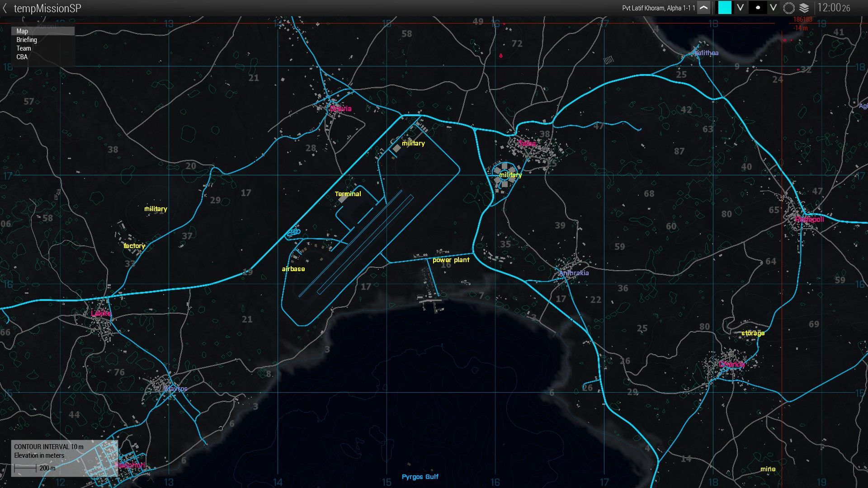Click the circular center-on-player icon
Viewport: 868px width, 488px height.
(x=789, y=8)
